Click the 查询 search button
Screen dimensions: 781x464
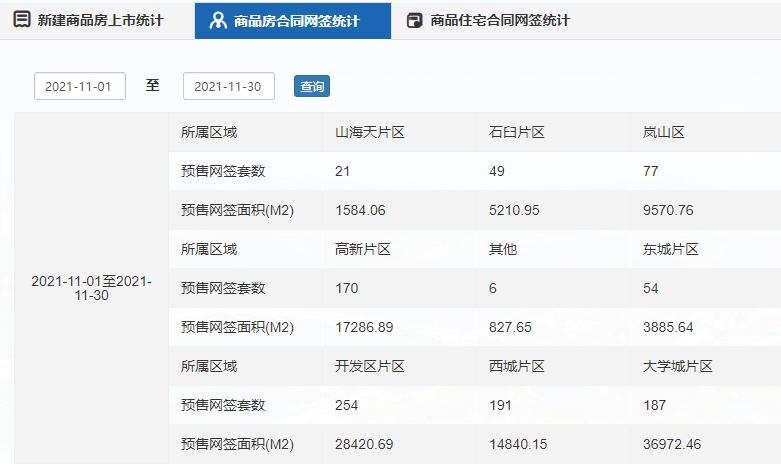click(x=312, y=86)
